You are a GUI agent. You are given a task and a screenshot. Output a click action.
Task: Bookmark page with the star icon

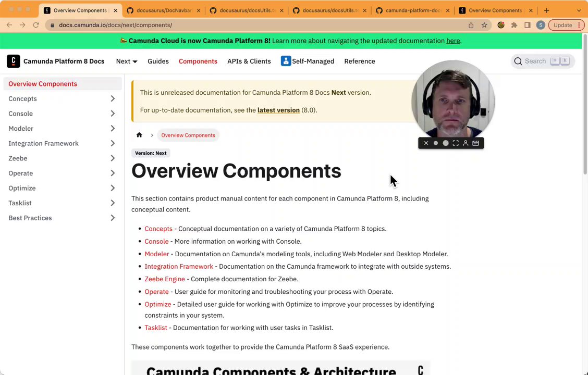484,25
